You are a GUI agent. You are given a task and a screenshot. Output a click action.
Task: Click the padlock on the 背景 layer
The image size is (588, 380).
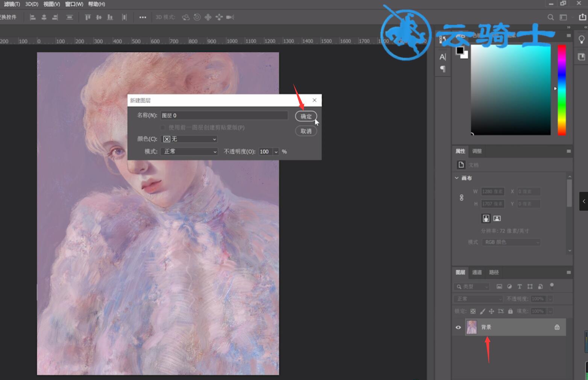tap(557, 327)
